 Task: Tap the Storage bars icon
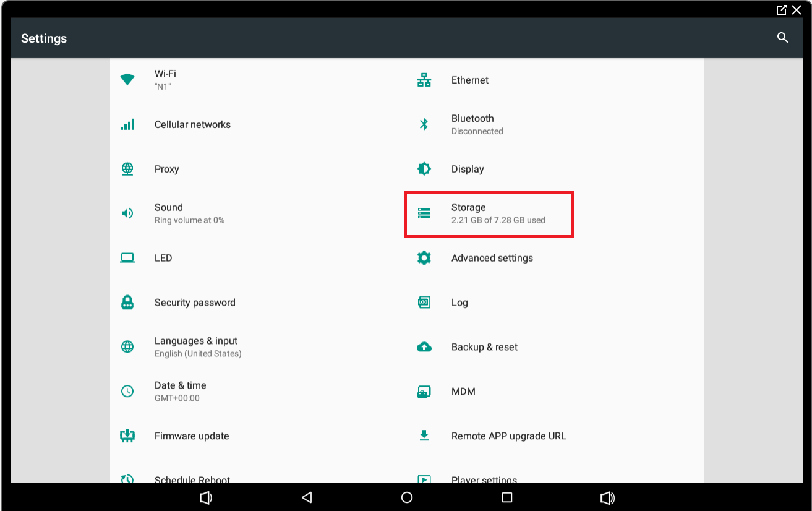point(424,213)
